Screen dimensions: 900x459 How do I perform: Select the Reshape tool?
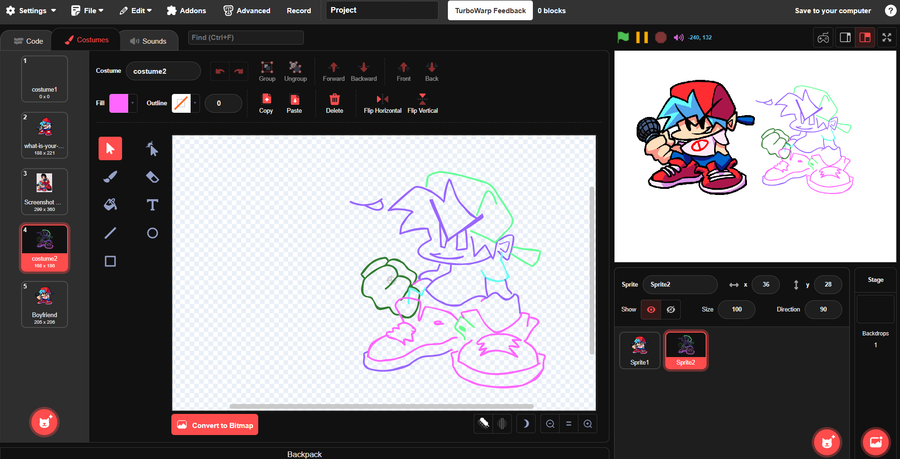(x=152, y=149)
